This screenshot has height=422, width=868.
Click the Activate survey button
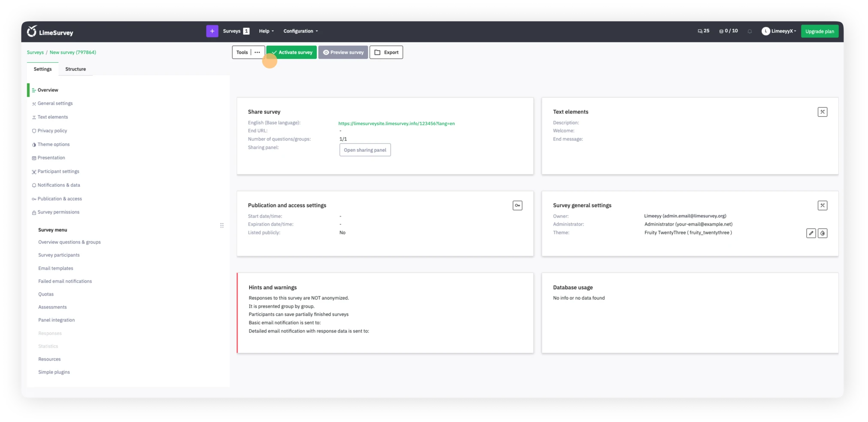point(291,52)
